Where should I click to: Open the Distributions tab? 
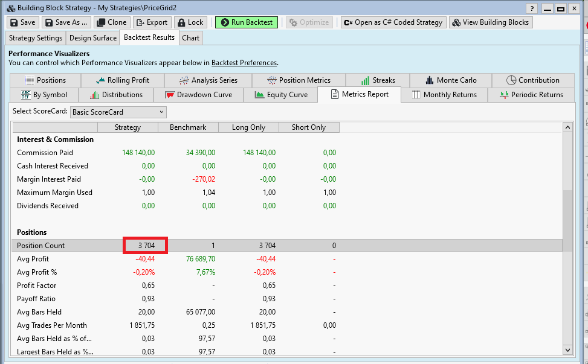[x=116, y=95]
